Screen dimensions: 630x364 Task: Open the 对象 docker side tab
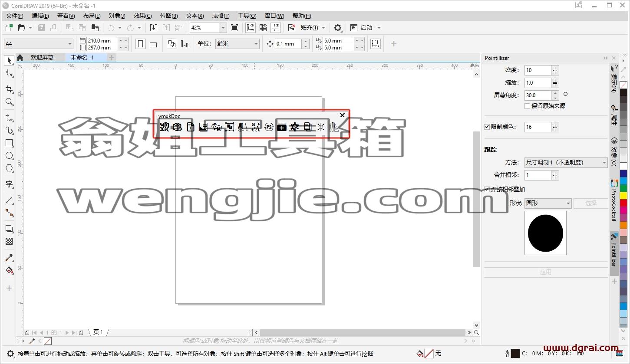pyautogui.click(x=614, y=152)
